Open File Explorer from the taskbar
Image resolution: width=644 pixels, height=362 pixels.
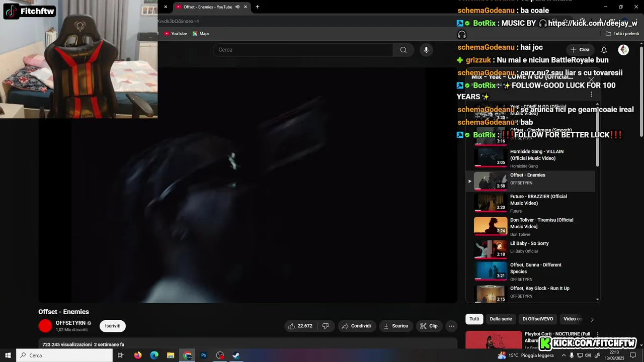click(x=171, y=355)
